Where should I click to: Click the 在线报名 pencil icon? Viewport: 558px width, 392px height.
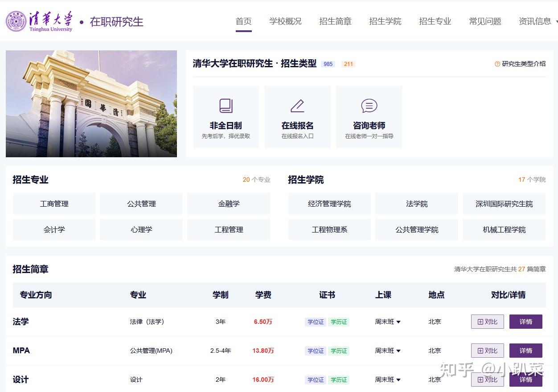[297, 106]
